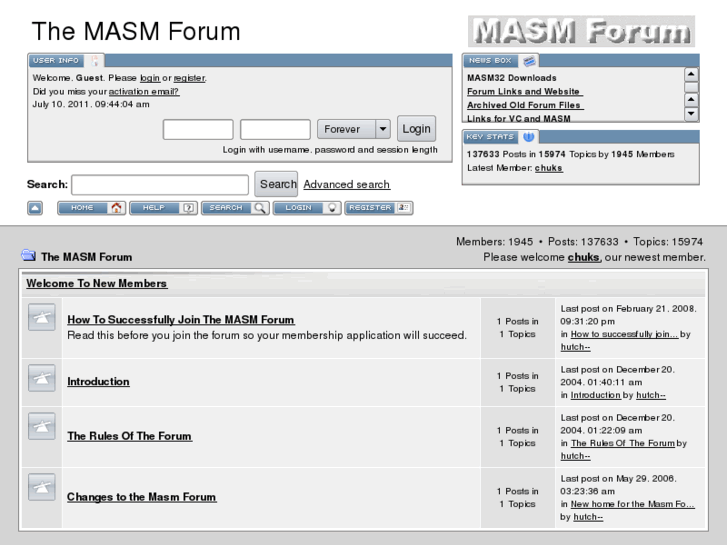Click the Search text field
Viewport: 727px width, 545px height.
pyautogui.click(x=160, y=185)
